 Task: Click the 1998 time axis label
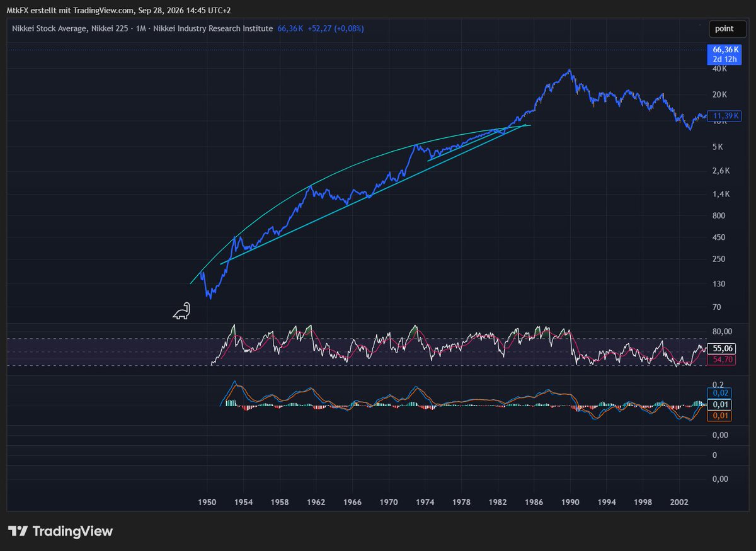(643, 502)
